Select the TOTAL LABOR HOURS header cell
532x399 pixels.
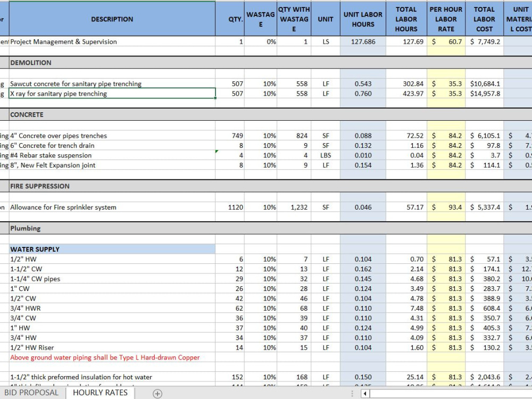click(406, 19)
